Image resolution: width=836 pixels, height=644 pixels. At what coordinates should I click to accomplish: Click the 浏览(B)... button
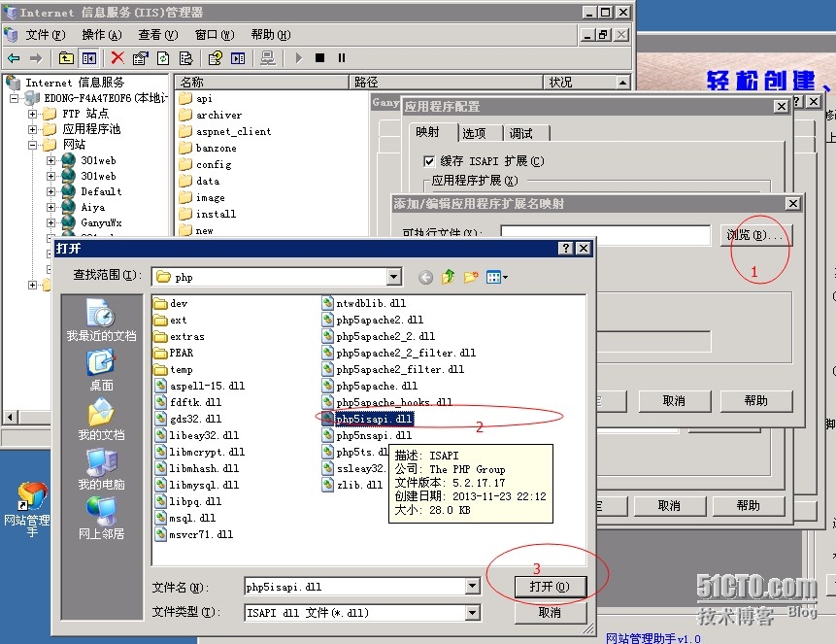tap(755, 235)
